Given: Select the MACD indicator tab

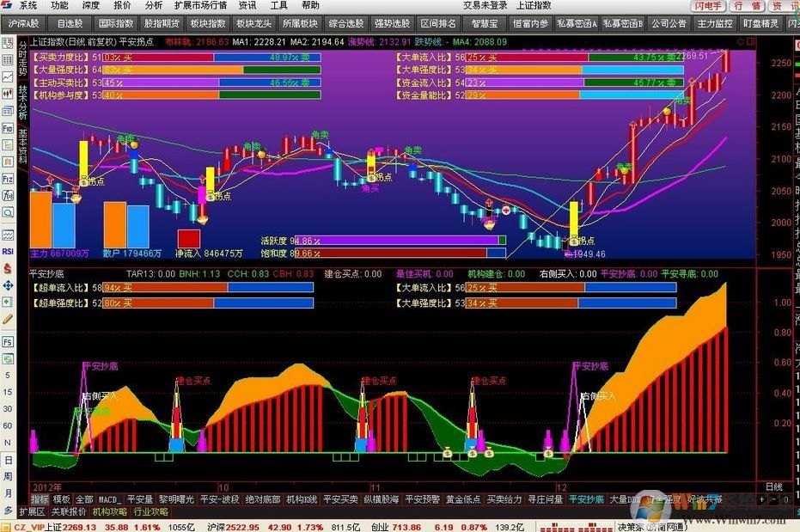Looking at the screenshot, I should [108, 499].
